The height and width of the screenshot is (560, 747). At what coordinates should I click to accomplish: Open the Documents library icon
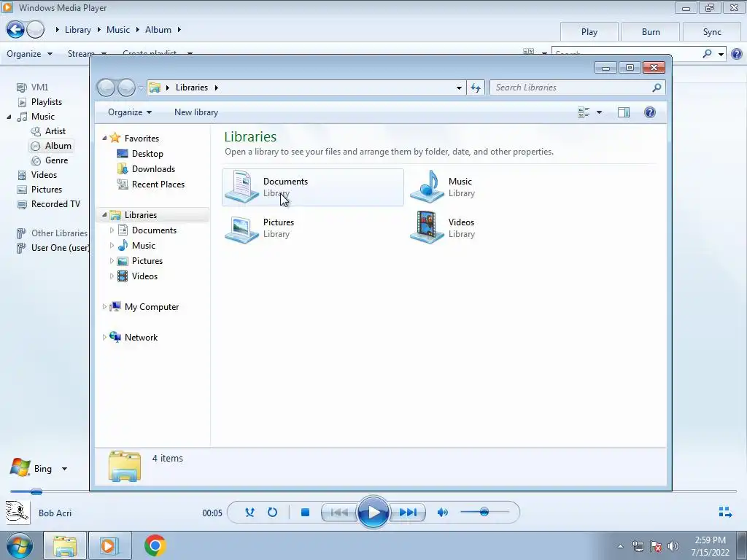[242, 187]
